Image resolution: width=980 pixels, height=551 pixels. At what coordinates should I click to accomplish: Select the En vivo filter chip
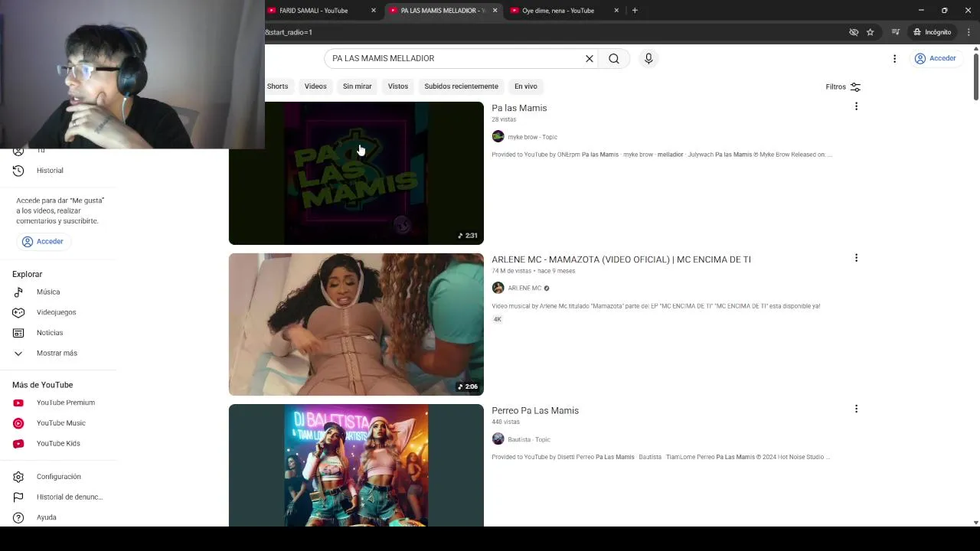click(525, 86)
